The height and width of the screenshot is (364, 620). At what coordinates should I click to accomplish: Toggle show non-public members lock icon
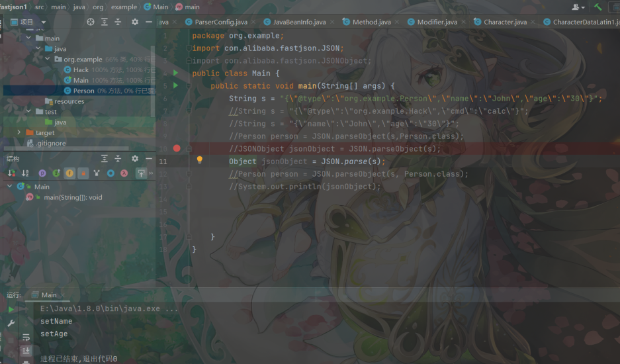pos(83,173)
